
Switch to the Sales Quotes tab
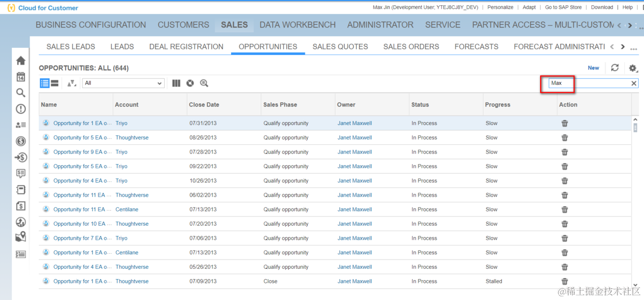(x=340, y=47)
